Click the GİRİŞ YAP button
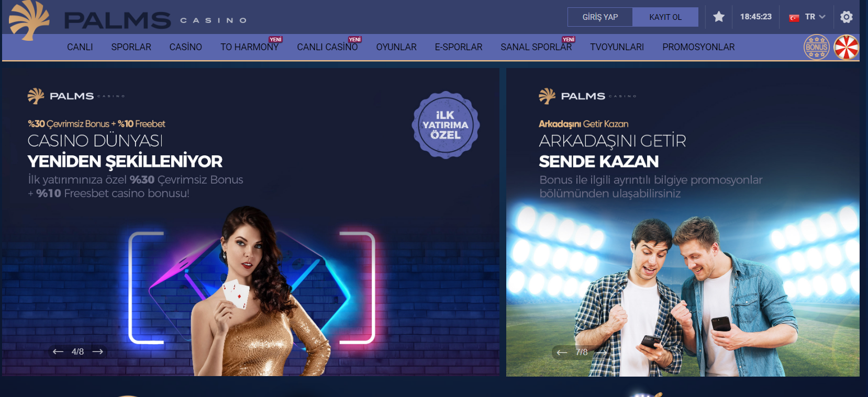Viewport: 868px width, 397px height. click(600, 17)
